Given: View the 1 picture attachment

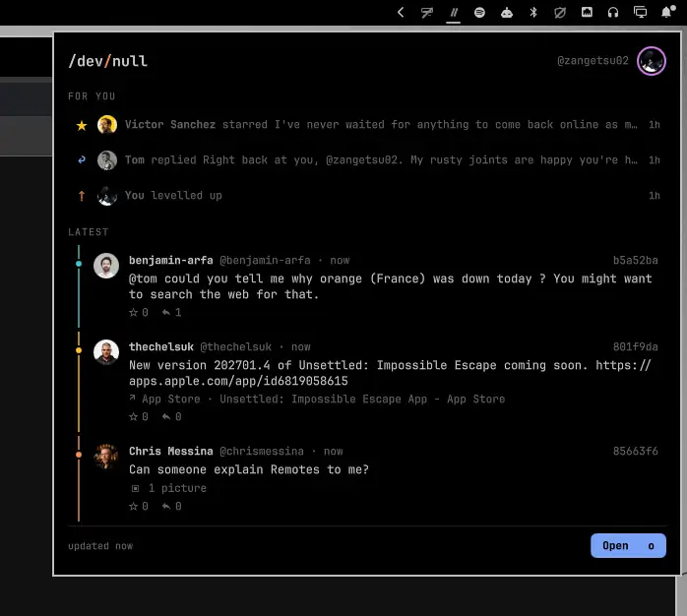Looking at the screenshot, I should tap(168, 488).
